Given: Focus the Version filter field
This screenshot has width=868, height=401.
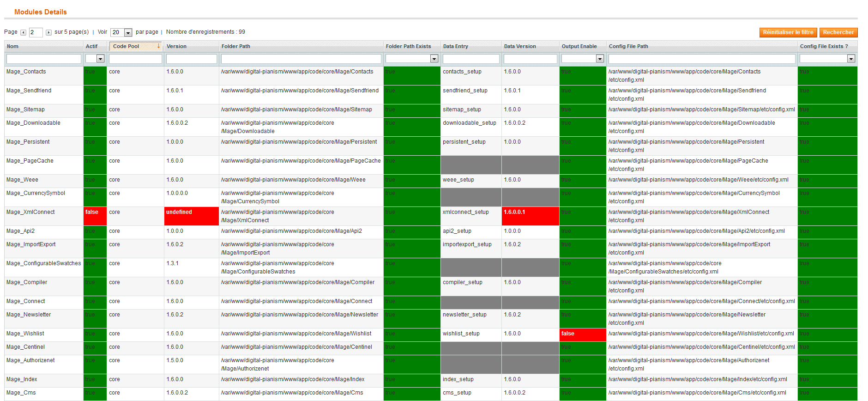Looking at the screenshot, I should 192,59.
